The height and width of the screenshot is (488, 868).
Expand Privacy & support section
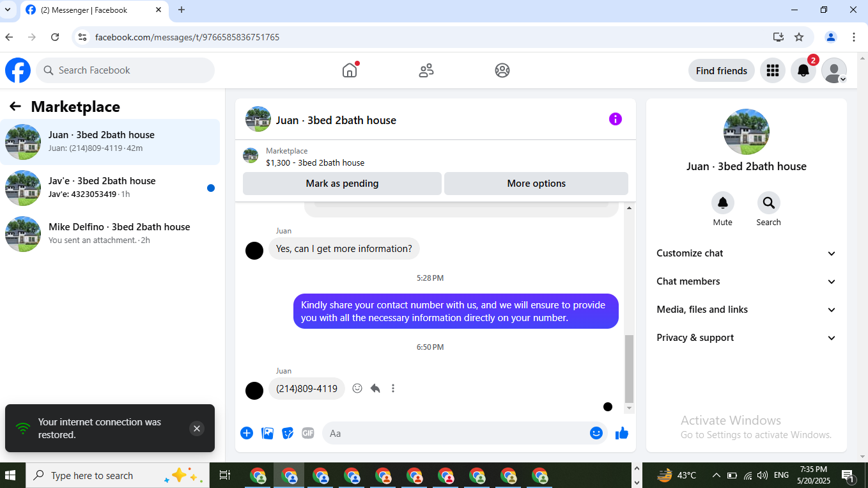click(746, 338)
